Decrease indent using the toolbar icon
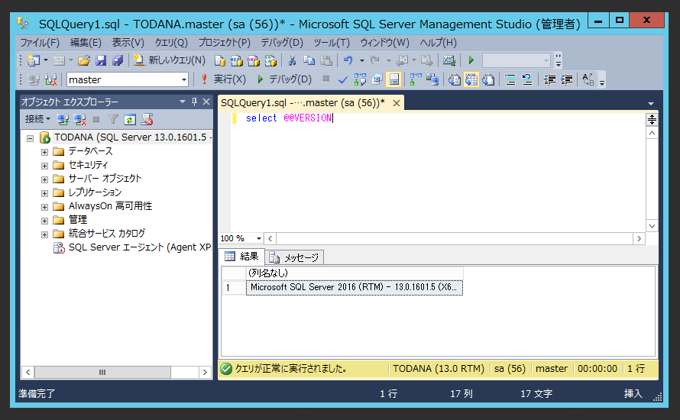The height and width of the screenshot is (420, 680). [x=549, y=80]
